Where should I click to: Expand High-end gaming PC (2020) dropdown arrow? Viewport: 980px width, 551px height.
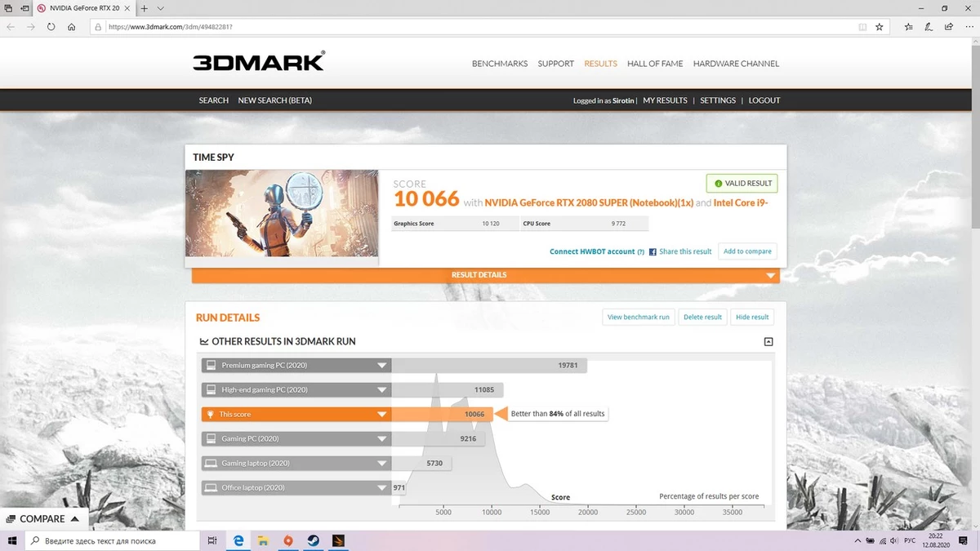[x=381, y=390]
